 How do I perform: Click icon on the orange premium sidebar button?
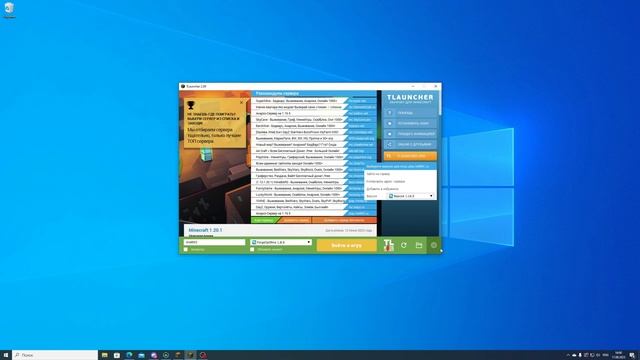pyautogui.click(x=390, y=156)
